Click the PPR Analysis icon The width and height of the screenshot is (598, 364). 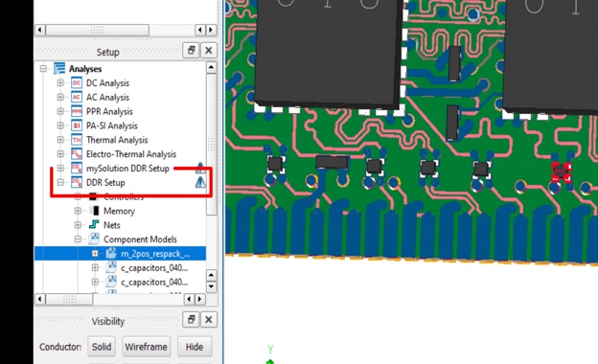[77, 111]
